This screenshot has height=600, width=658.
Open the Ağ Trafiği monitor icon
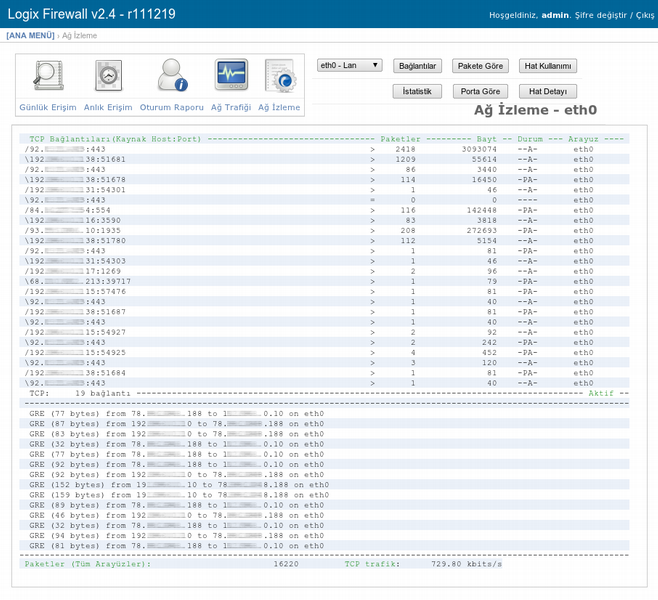tap(231, 75)
